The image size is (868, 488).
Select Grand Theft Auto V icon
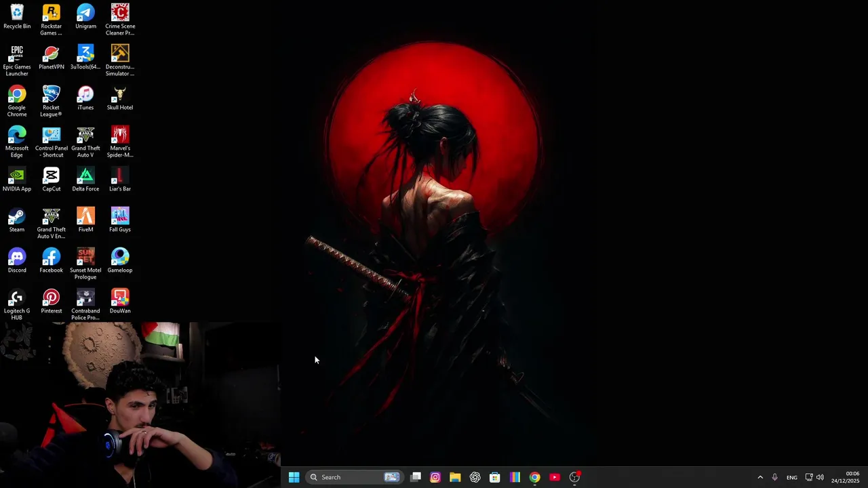[x=85, y=142]
